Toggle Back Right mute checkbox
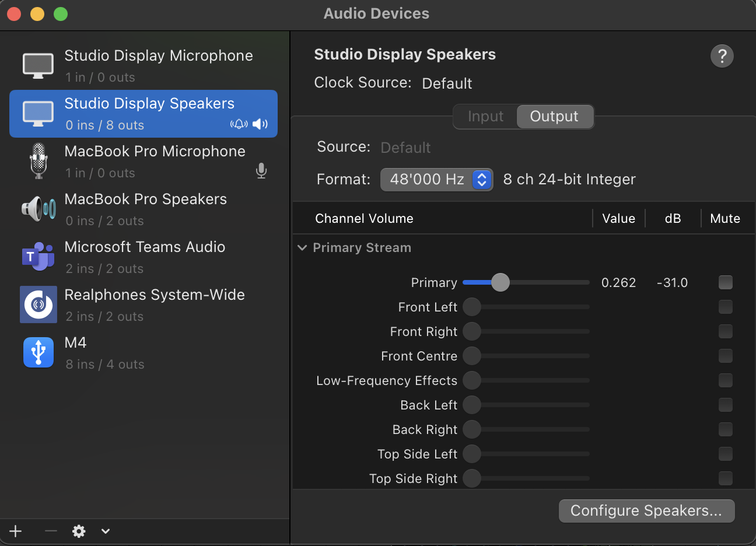This screenshot has width=756, height=546. pos(726,429)
